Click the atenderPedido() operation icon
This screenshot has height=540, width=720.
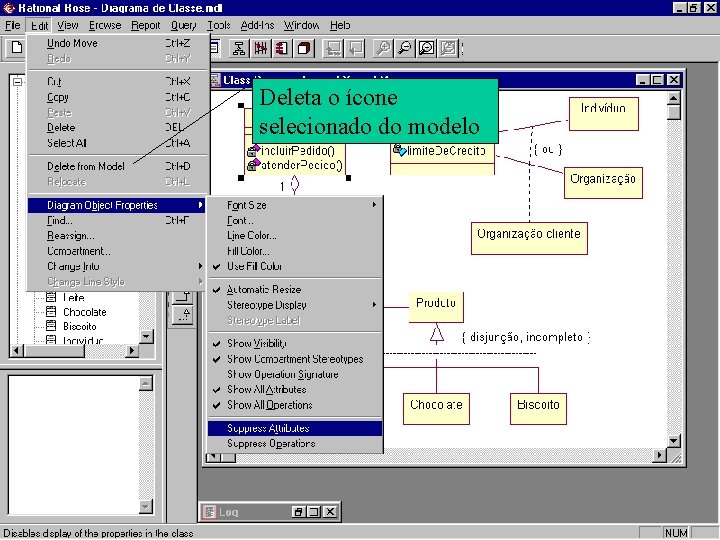point(253,164)
